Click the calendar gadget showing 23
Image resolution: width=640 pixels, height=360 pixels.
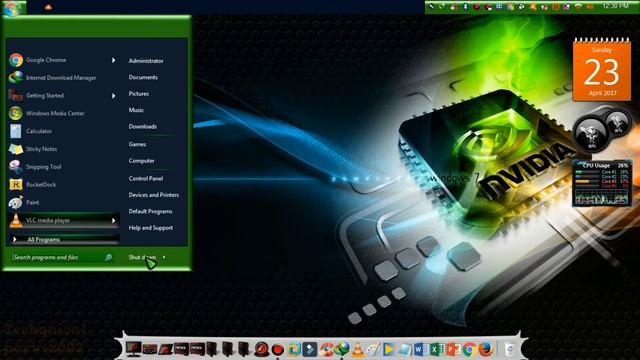[602, 69]
